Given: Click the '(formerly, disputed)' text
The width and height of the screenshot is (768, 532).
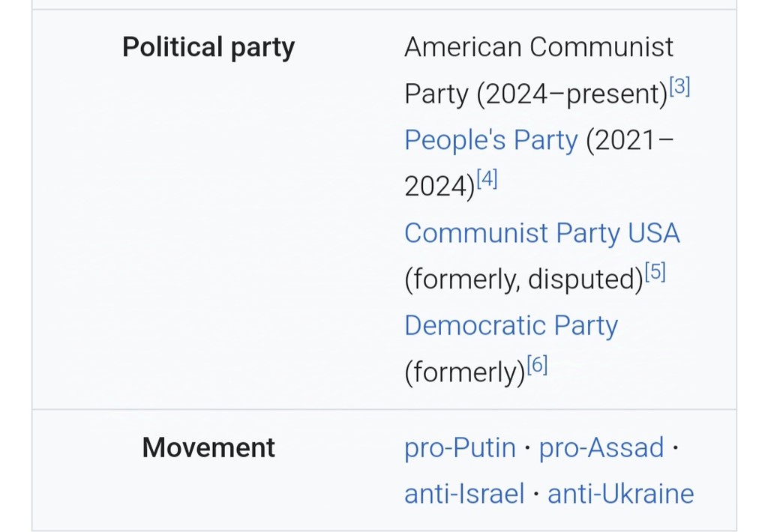Looking at the screenshot, I should pyautogui.click(x=523, y=280).
